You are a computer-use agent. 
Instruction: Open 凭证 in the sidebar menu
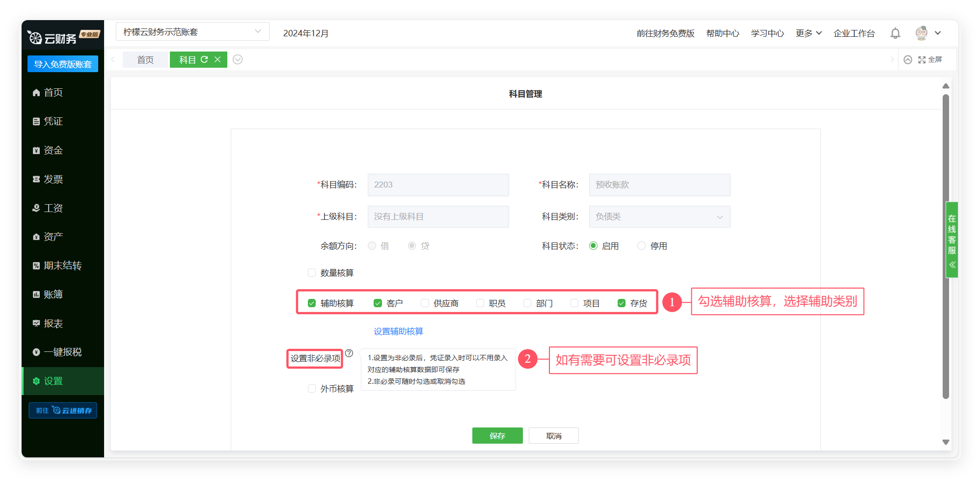53,121
